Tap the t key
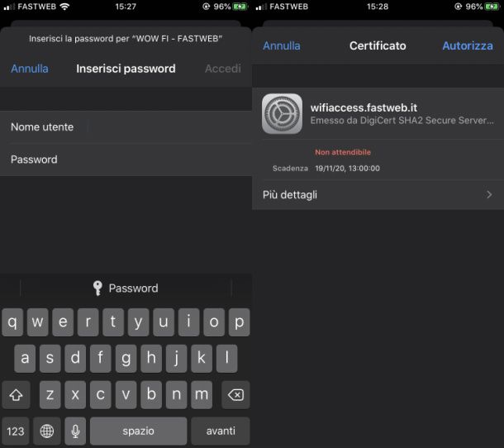Image resolution: width=504 pixels, height=448 pixels. (113, 322)
